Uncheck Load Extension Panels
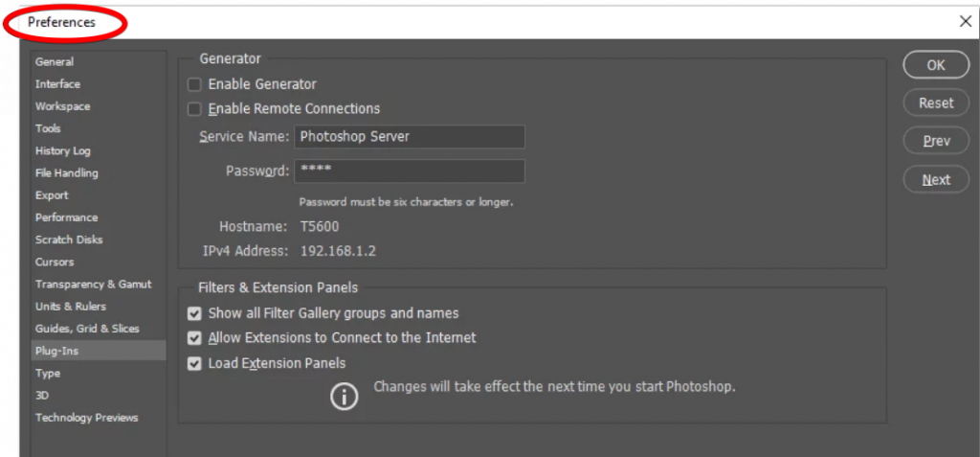Image resolution: width=980 pixels, height=457 pixels. [194, 364]
